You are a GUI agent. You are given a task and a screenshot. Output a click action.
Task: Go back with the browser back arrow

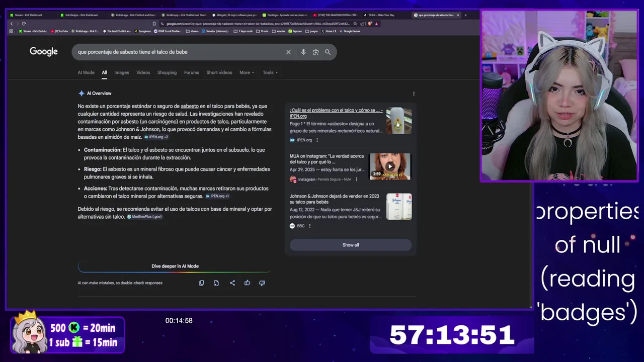12,24
